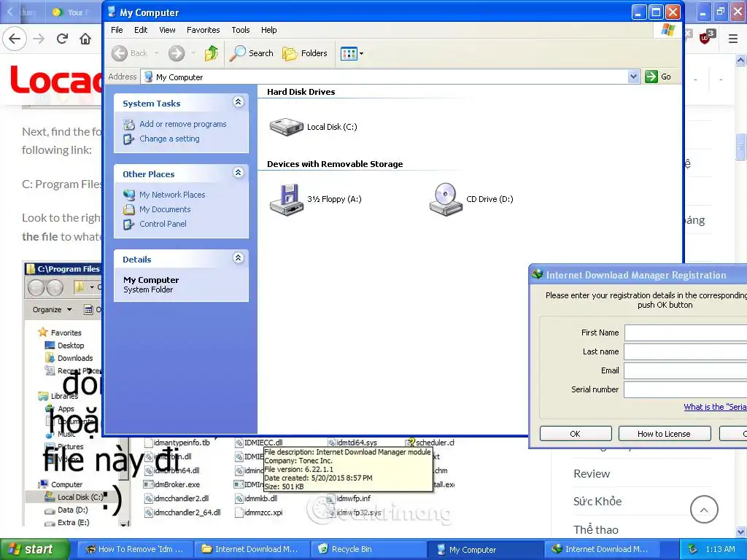
Task: Click the webpage vertical scrollbar thumb
Action: pyautogui.click(x=740, y=148)
